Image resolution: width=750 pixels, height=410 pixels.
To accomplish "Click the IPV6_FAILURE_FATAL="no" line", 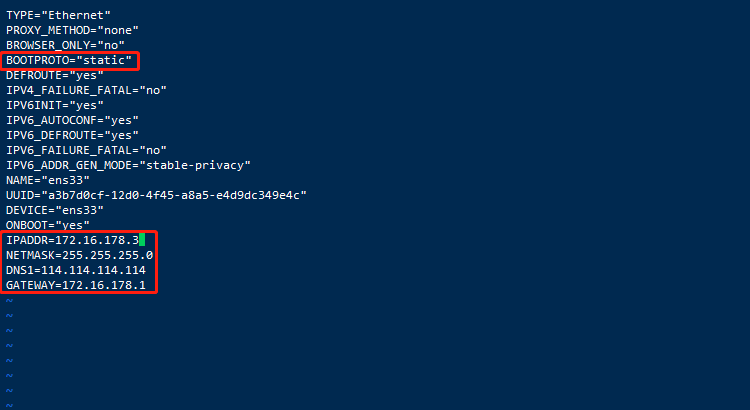I will pyautogui.click(x=87, y=150).
